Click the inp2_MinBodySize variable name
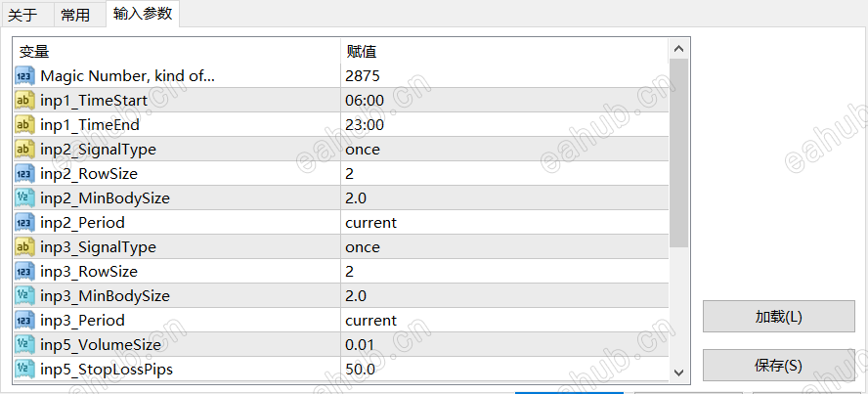Viewport: 868px width, 394px height. [x=105, y=198]
